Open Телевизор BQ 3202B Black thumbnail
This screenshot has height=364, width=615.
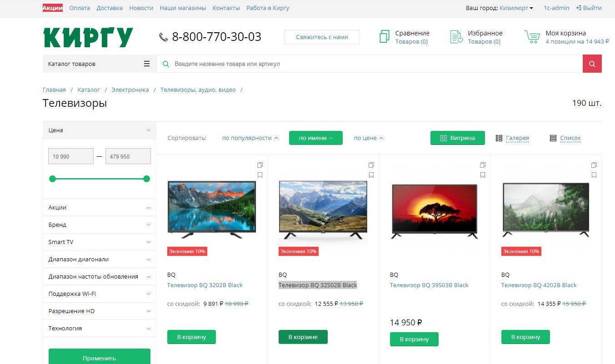212,209
